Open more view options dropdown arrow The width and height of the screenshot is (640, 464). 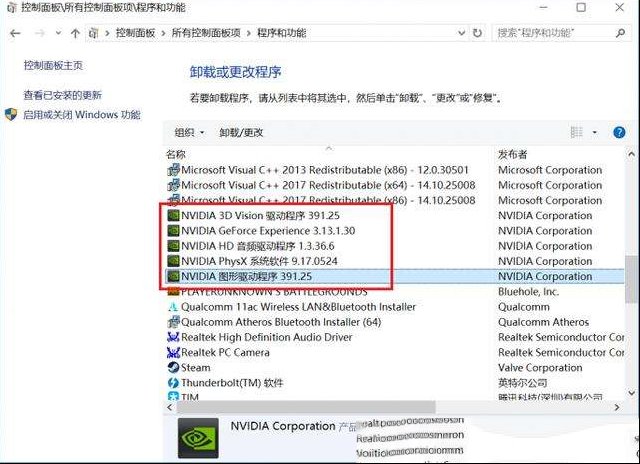595,132
